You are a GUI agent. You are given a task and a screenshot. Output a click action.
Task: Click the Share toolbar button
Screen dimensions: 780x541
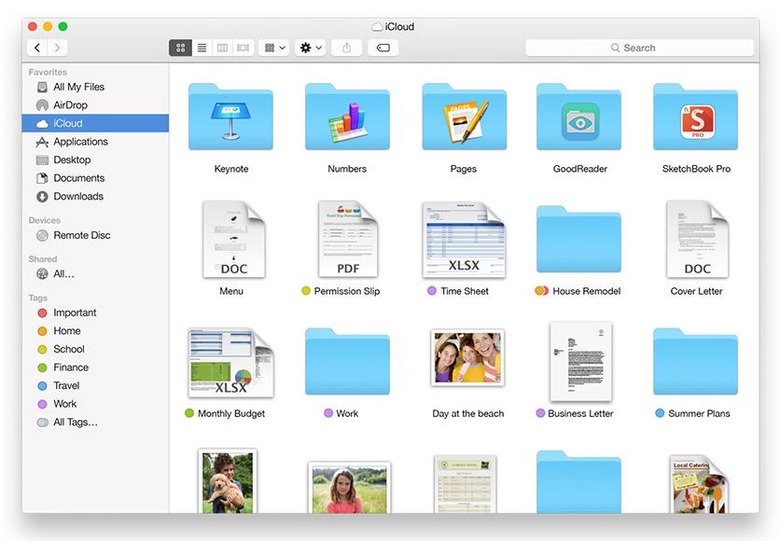coord(347,48)
